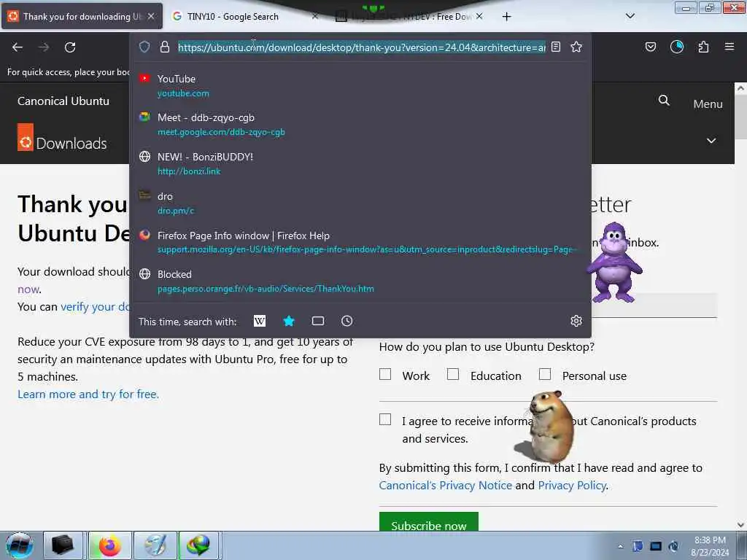Open the tracking protection shield icon
Image resolution: width=747 pixels, height=560 pixels.
[144, 47]
